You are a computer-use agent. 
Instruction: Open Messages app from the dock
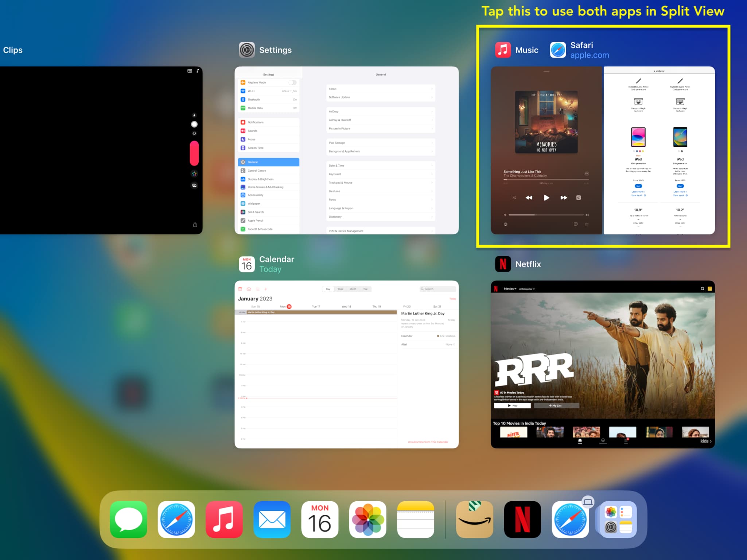point(128,519)
